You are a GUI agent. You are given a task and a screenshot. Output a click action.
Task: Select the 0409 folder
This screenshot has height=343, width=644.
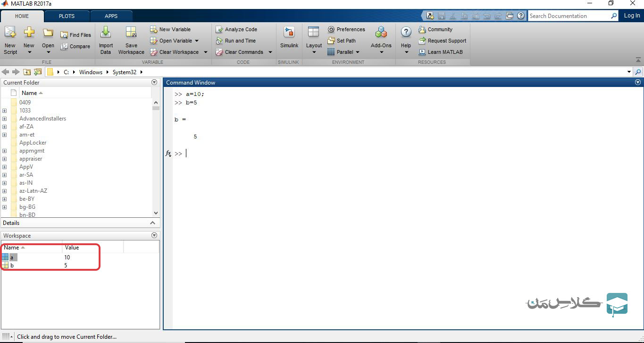[x=25, y=103]
